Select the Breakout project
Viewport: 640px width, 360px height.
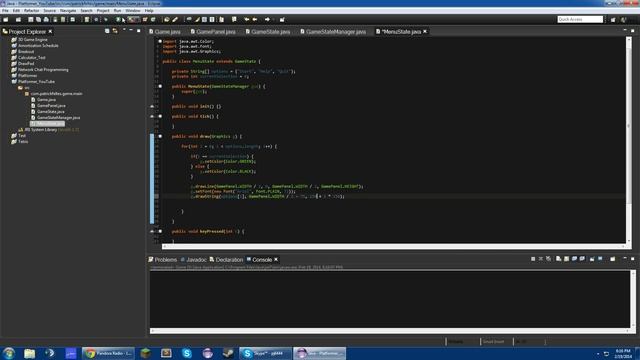26,52
